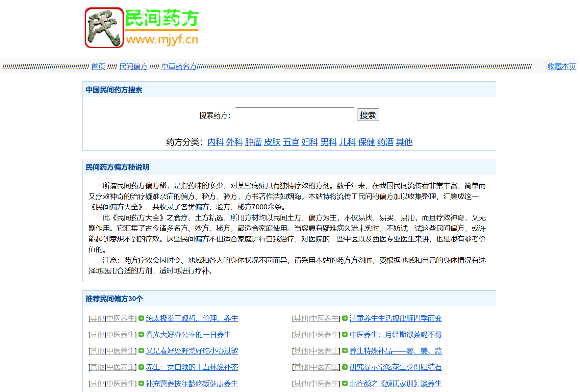Click green arrow icon before 春光大好办公室的一日养生

pyautogui.click(x=141, y=335)
